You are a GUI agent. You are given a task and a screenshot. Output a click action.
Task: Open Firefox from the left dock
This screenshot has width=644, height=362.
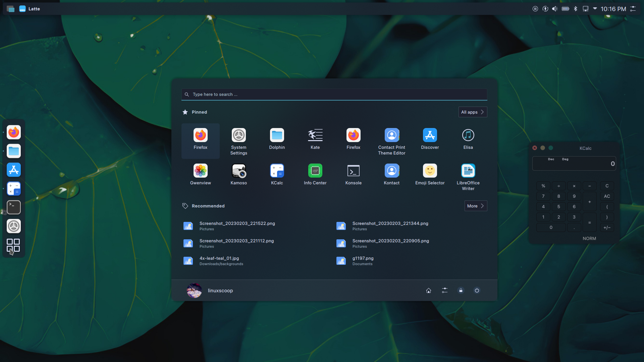tap(14, 132)
